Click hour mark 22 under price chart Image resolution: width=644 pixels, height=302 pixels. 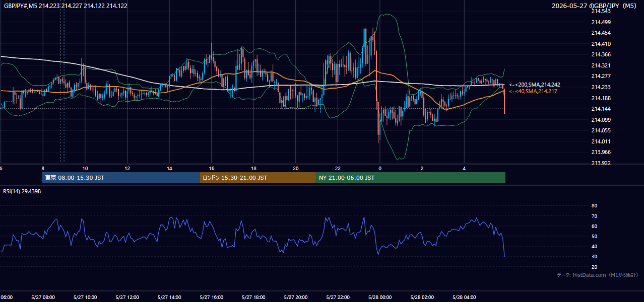pyautogui.click(x=338, y=169)
